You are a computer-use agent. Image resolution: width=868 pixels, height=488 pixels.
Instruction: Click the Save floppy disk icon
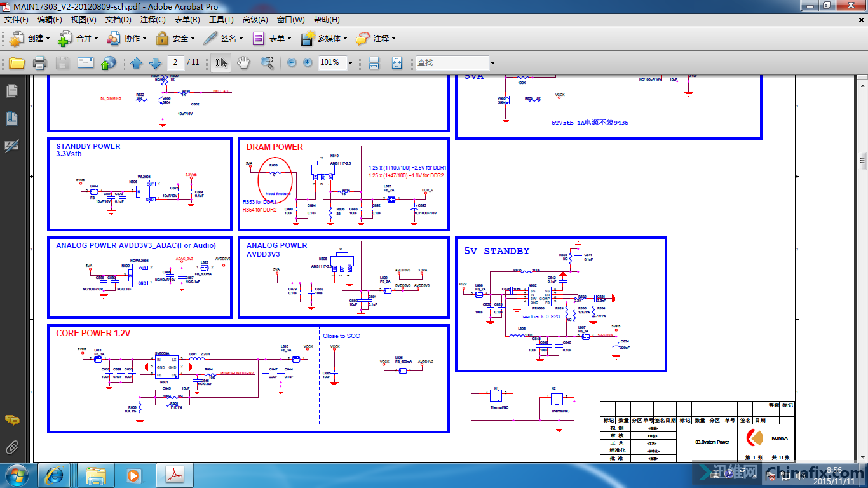[62, 63]
